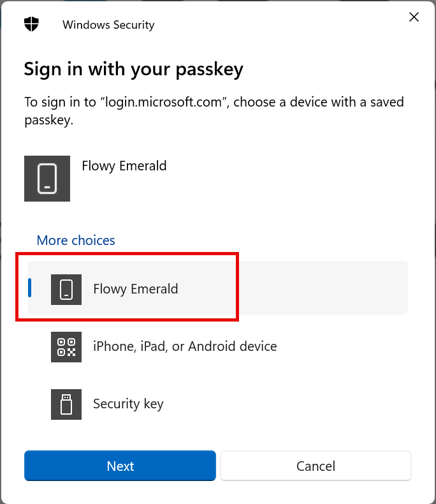Image resolution: width=436 pixels, height=504 pixels.
Task: Click the USB security key icon
Action: pyautogui.click(x=66, y=404)
